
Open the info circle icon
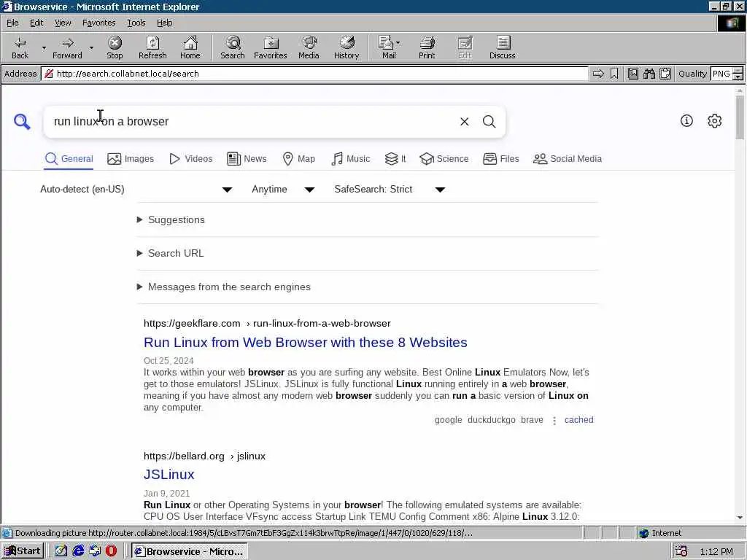click(x=686, y=121)
